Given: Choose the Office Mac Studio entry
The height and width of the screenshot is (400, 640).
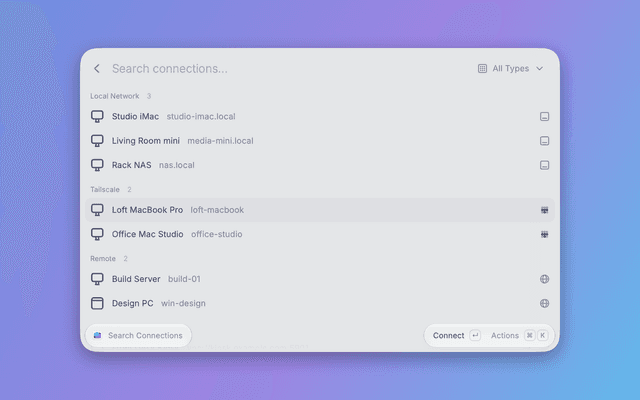Looking at the screenshot, I should pos(320,234).
